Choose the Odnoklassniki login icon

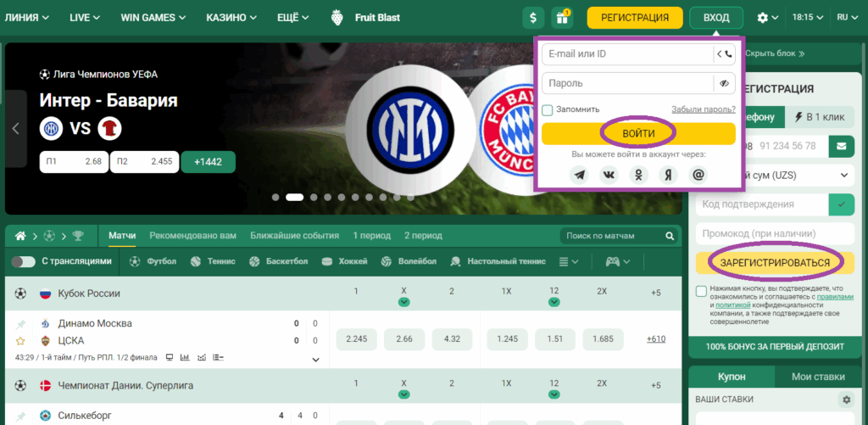pyautogui.click(x=639, y=175)
